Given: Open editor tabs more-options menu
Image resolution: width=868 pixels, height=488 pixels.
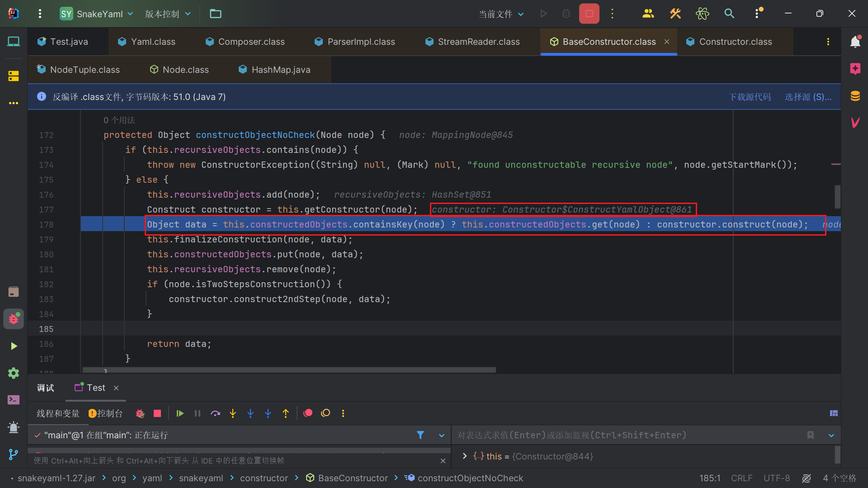Looking at the screenshot, I should click(x=828, y=42).
